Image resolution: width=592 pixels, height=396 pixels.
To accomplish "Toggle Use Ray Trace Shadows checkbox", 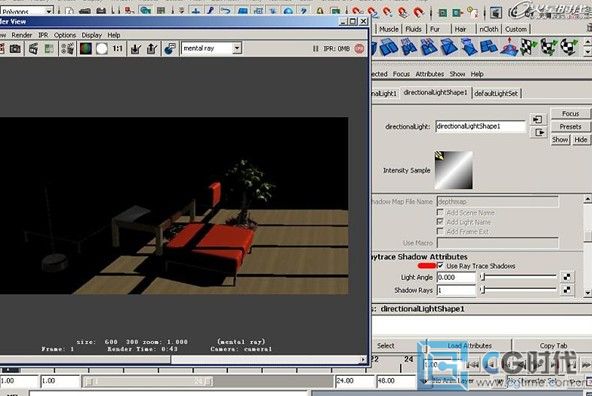I will [440, 266].
